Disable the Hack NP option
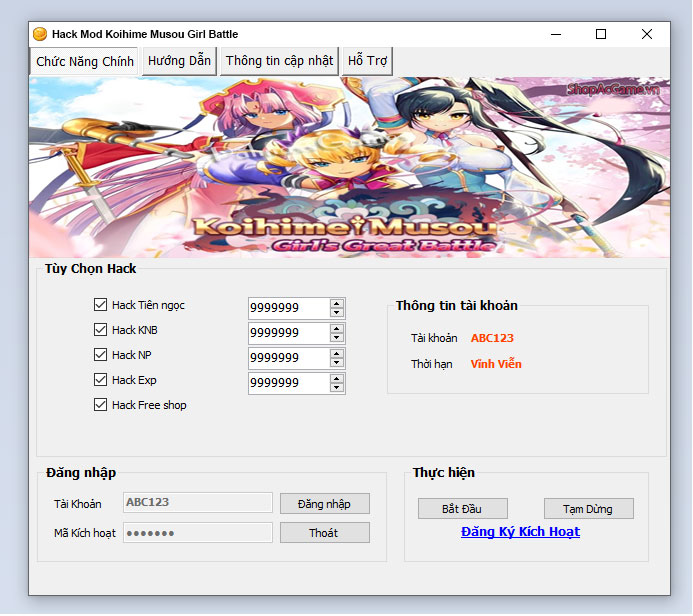The image size is (693, 616). 100,355
